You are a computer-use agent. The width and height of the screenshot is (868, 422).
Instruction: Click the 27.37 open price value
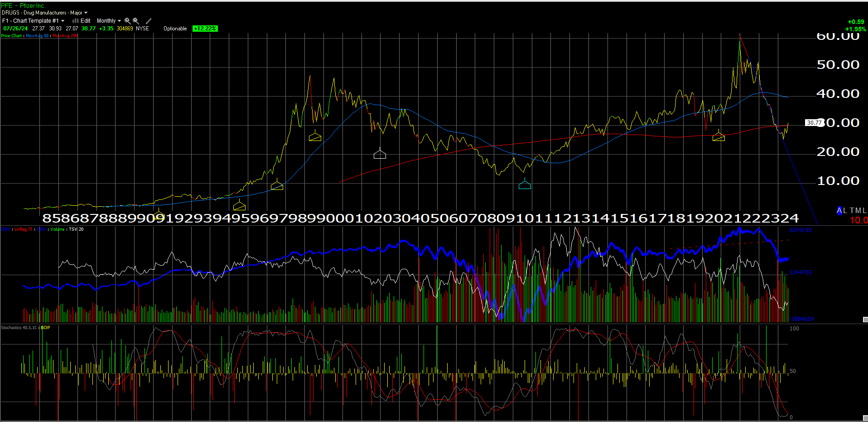39,29
